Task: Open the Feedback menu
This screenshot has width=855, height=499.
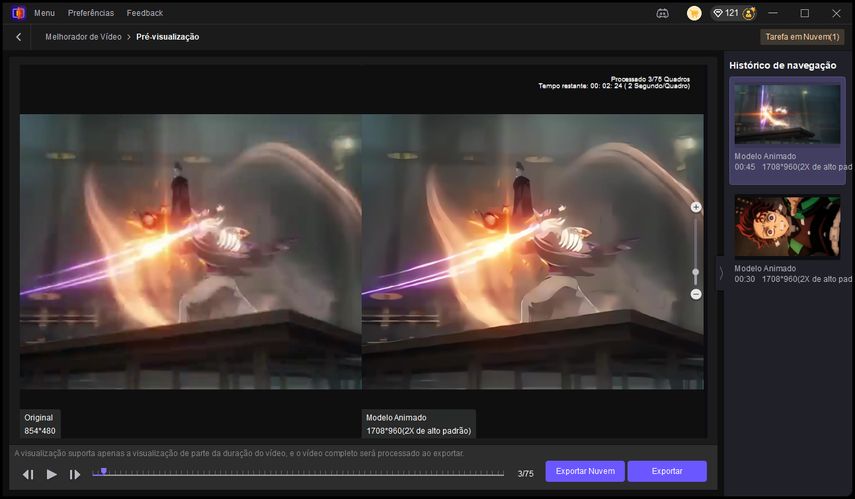Action: tap(144, 13)
